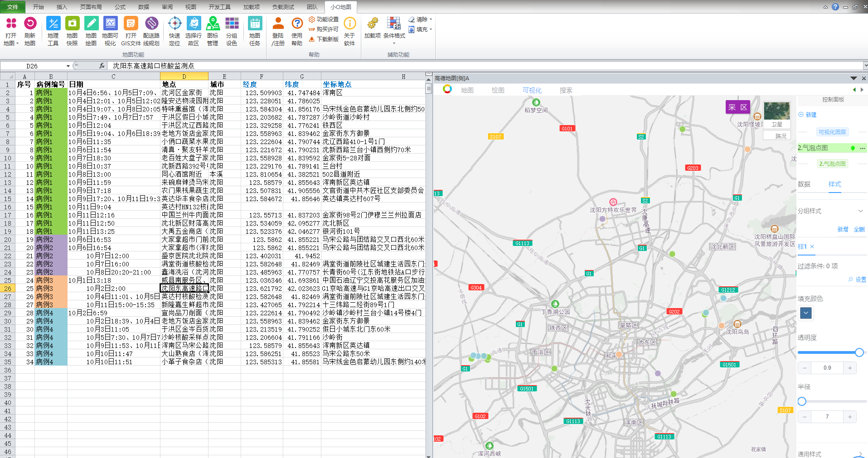This screenshot has height=458, width=868.
Task: Click the 刷新地图 refresh map icon
Action: point(30,31)
